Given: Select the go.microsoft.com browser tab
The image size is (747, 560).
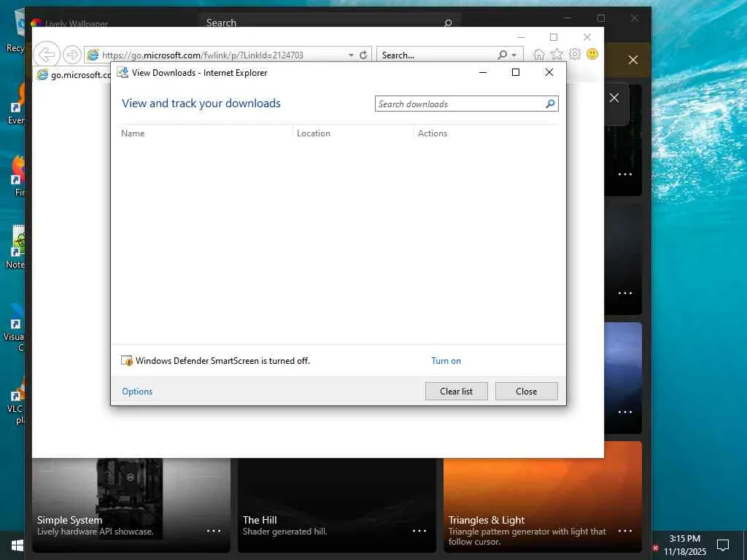Looking at the screenshot, I should point(73,75).
